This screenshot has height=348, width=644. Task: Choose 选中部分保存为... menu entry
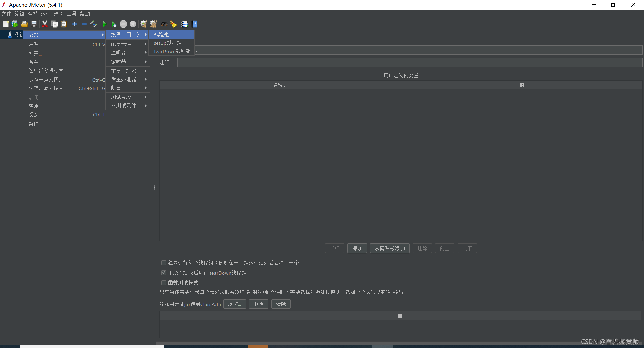tap(65, 70)
